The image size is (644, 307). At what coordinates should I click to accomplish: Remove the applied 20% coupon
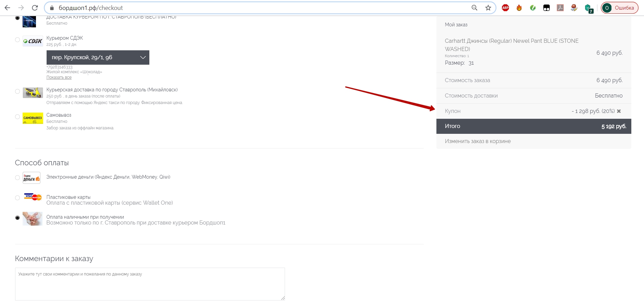tap(619, 111)
